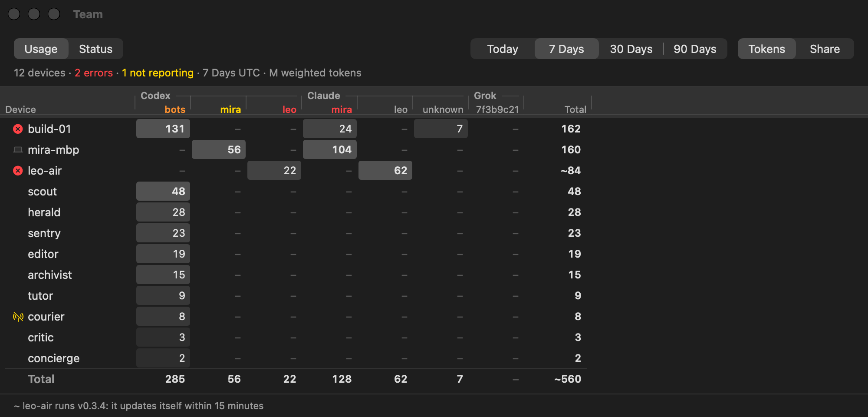The height and width of the screenshot is (417, 868).
Task: Click the 22 cell in leo-air row
Action: click(274, 170)
